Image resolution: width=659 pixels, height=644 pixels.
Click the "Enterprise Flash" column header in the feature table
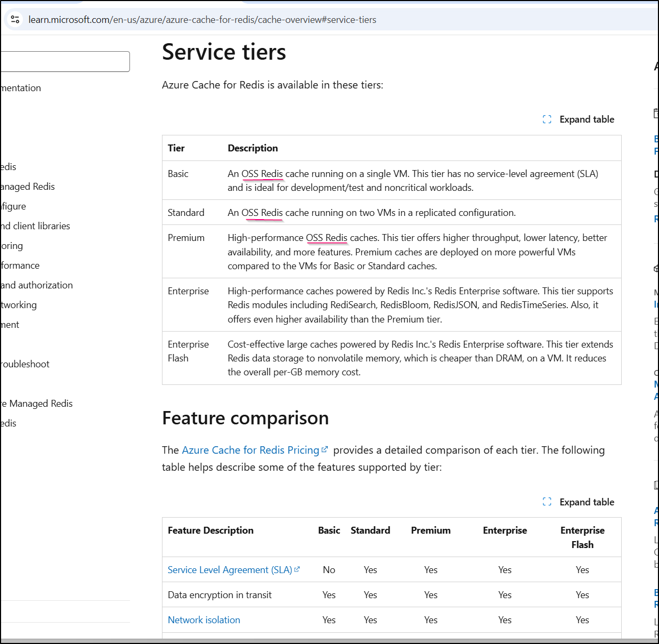pos(582,537)
